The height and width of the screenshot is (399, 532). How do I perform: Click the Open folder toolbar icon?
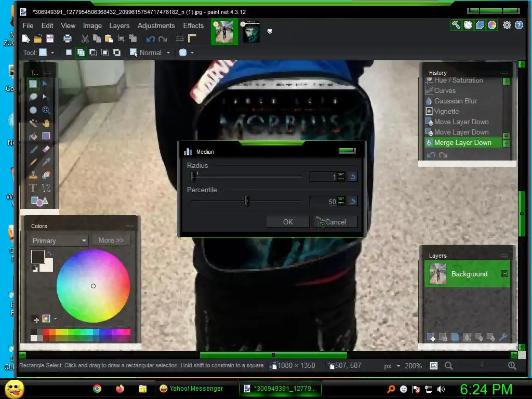pos(37,38)
